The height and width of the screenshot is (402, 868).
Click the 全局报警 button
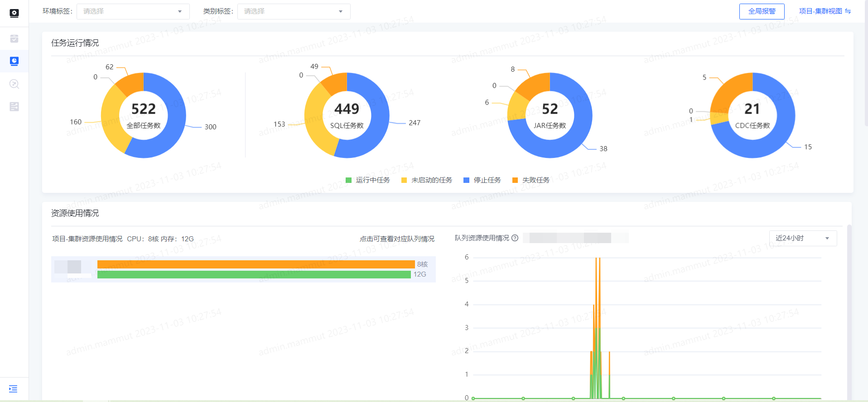(x=762, y=11)
